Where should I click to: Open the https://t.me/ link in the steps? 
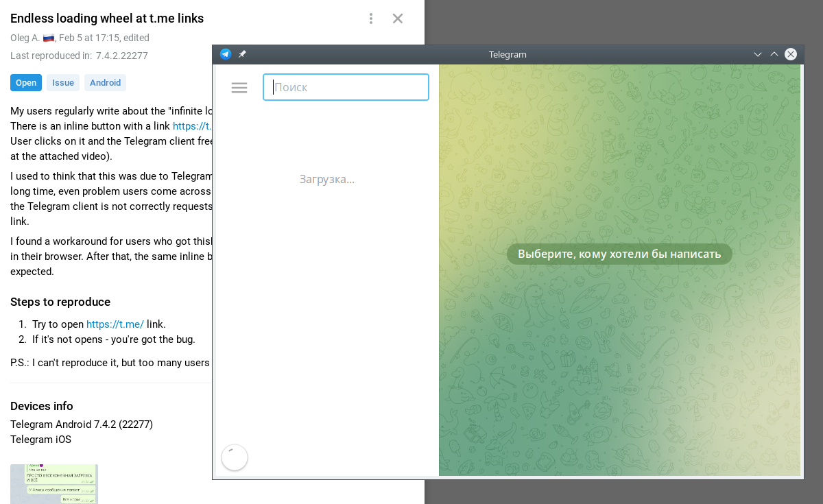tap(115, 324)
